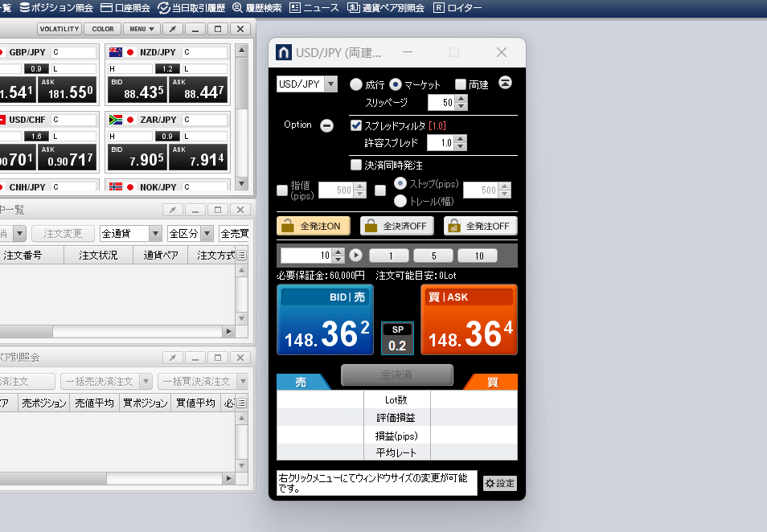Click the Option collapse minus icon
Screen dimensions: 767x532
[326, 125]
